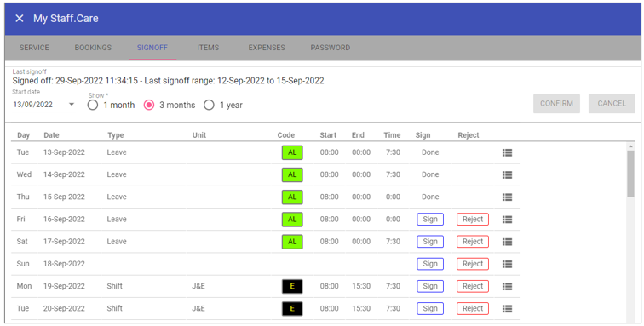Click the Start date field showing 13/09/2022
The height and width of the screenshot is (326, 644).
point(43,105)
